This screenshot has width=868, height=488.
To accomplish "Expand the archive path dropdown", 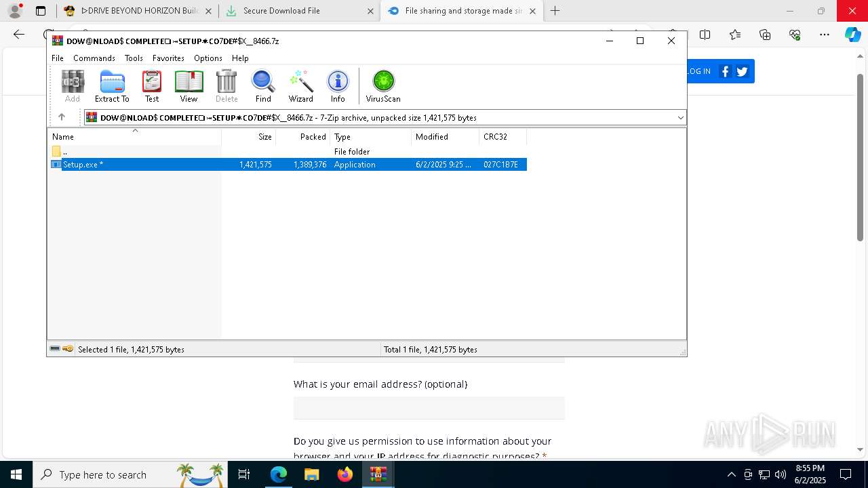I will point(680,118).
